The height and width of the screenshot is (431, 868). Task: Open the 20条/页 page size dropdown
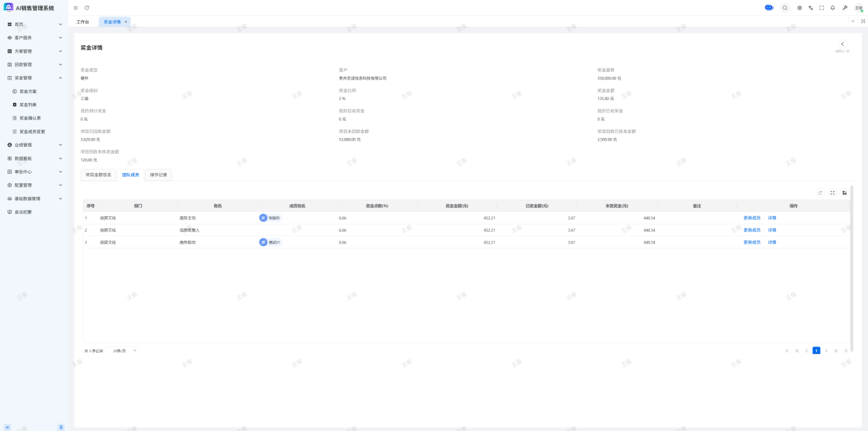(x=125, y=351)
